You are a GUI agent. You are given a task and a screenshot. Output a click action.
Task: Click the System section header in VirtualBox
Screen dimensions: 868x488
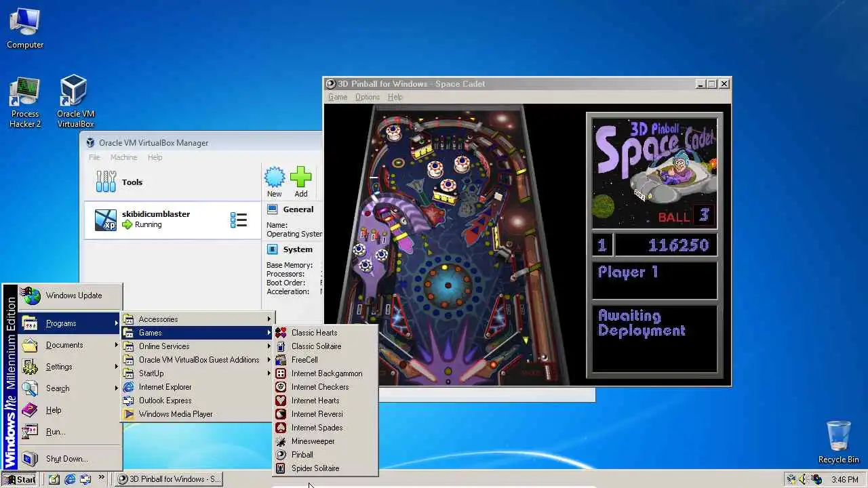click(298, 249)
